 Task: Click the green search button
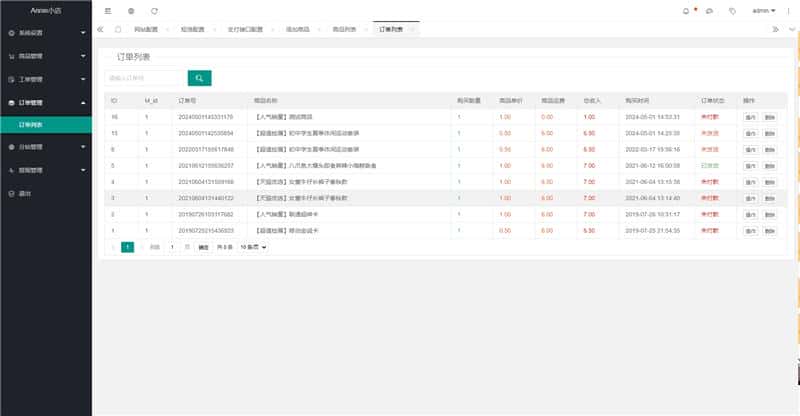(199, 77)
